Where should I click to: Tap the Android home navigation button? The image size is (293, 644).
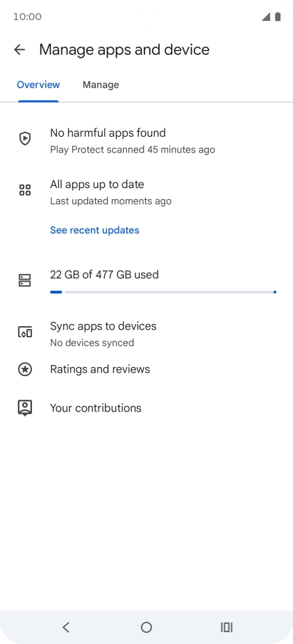pyautogui.click(x=146, y=627)
